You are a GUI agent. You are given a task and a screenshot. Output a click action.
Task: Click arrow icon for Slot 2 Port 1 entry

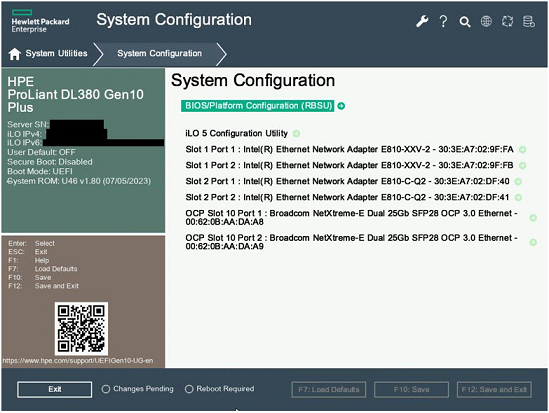(518, 181)
